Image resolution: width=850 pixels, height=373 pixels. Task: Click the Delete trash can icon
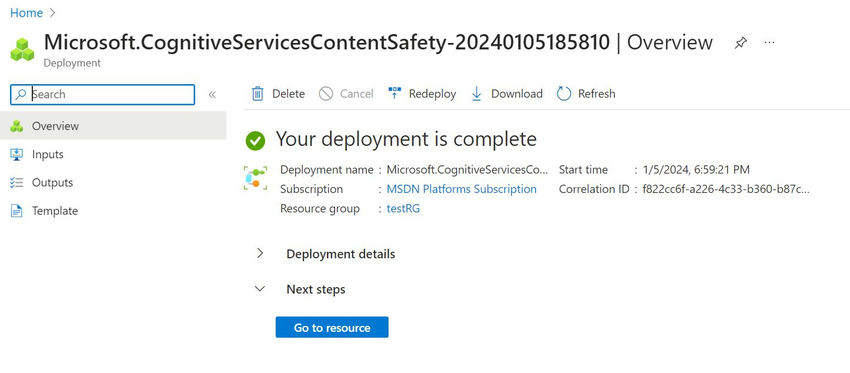[x=257, y=94]
